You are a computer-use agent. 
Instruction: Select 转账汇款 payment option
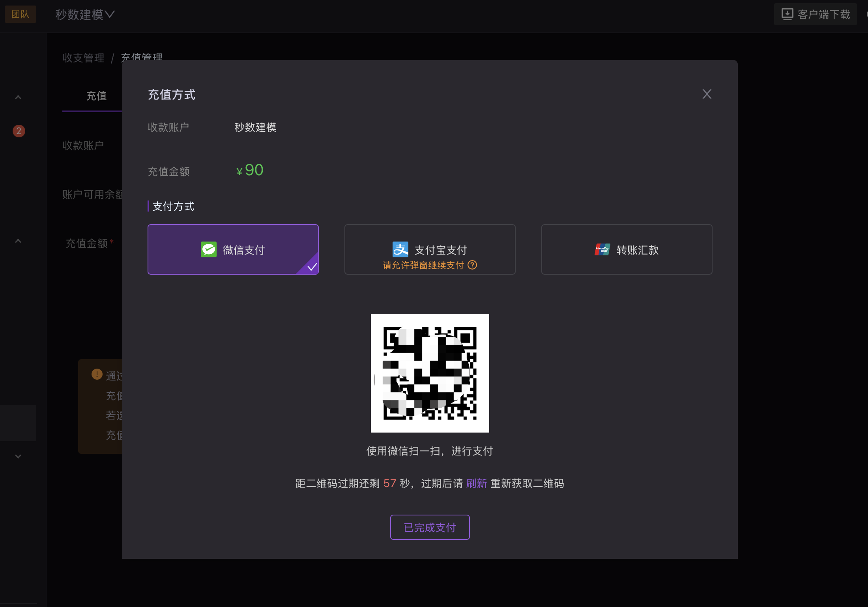627,249
